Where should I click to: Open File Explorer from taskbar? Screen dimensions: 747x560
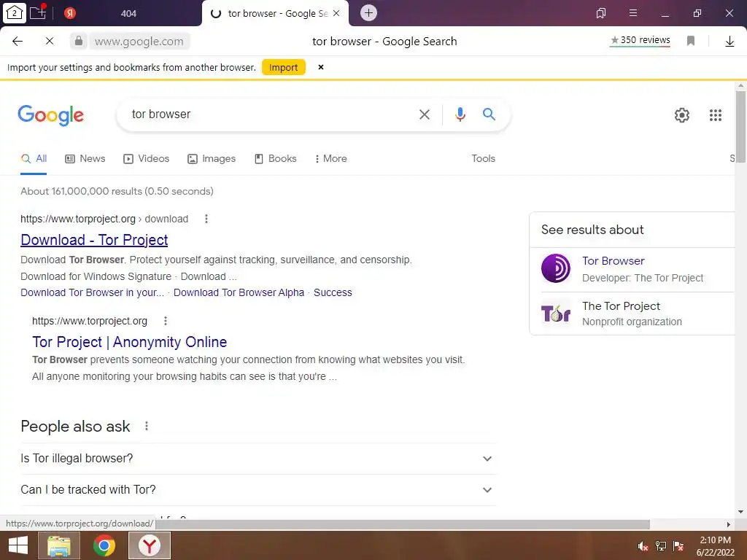coord(59,545)
